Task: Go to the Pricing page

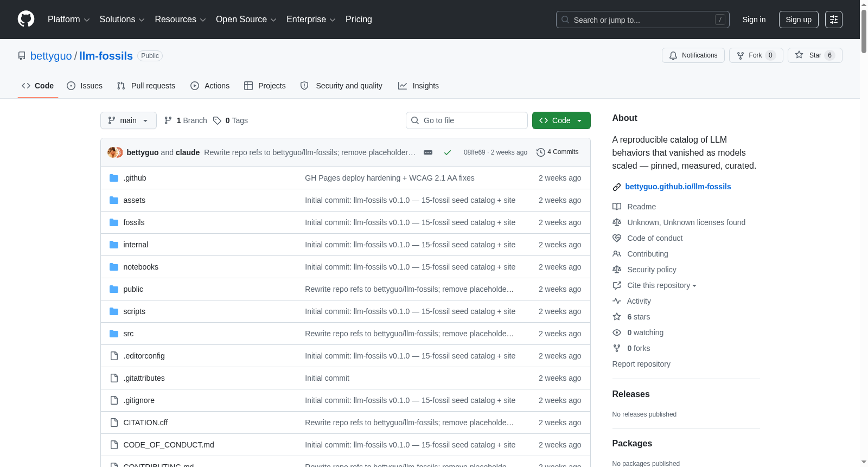Action: coord(359,20)
